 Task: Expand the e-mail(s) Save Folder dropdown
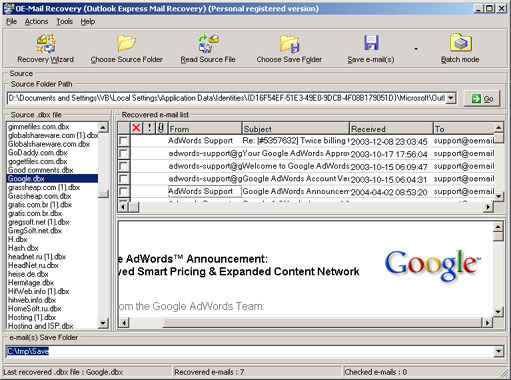point(499,351)
